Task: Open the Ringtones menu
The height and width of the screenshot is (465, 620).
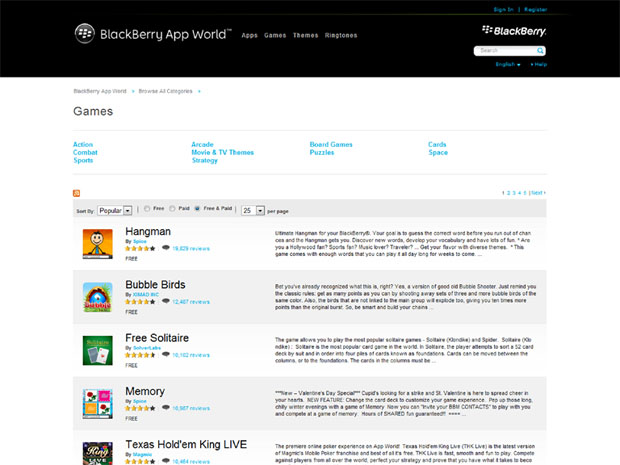Action: pos(341,35)
